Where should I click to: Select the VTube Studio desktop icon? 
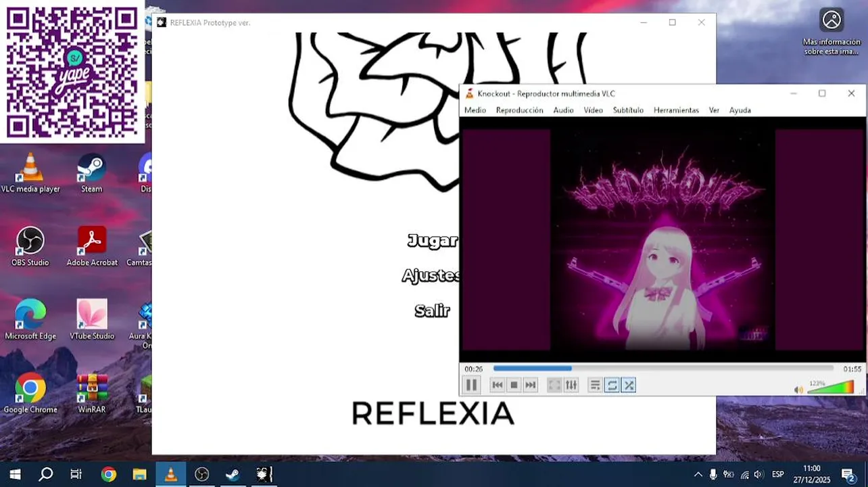coord(92,321)
